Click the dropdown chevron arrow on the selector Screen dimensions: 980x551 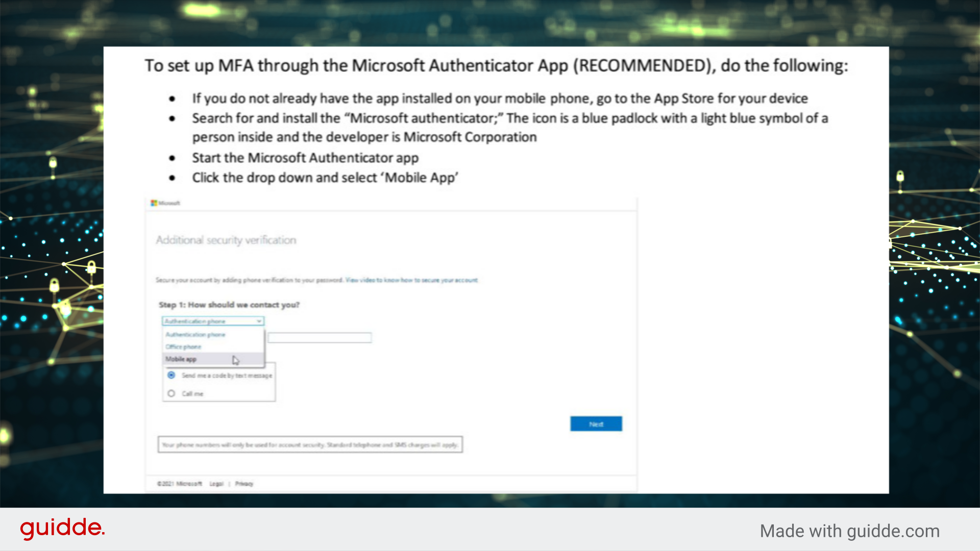259,321
